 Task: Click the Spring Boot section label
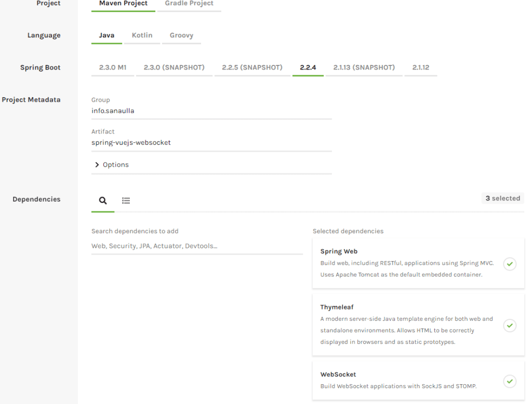point(40,68)
